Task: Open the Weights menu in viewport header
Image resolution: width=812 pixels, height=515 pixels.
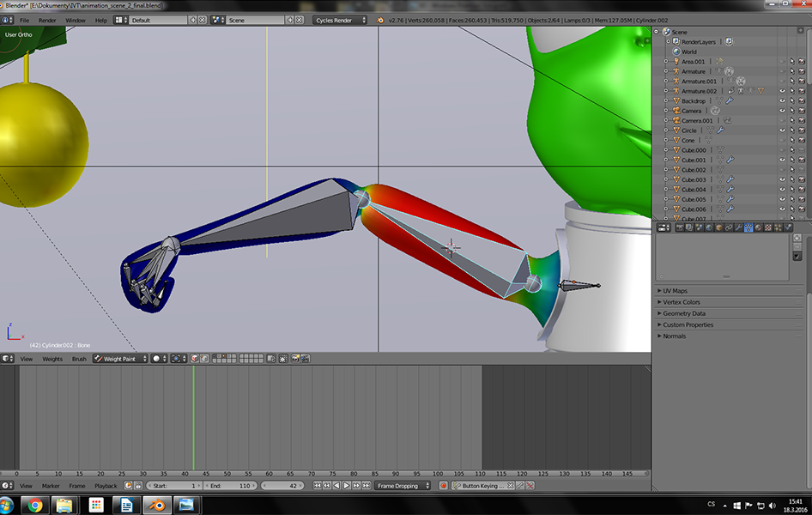Action: point(52,359)
